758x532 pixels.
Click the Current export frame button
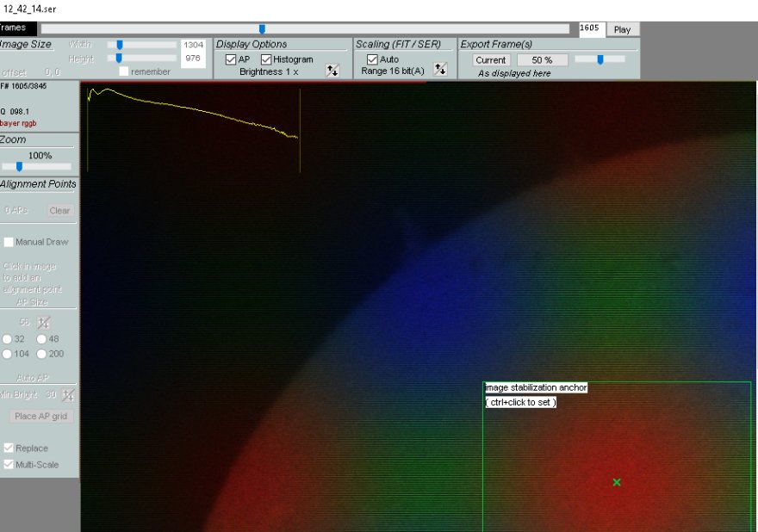(x=491, y=60)
